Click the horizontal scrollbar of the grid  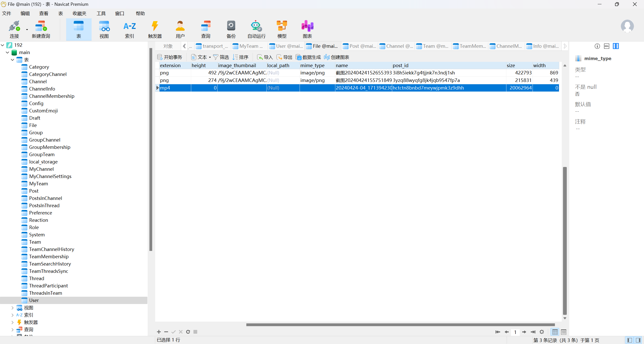(x=400, y=325)
